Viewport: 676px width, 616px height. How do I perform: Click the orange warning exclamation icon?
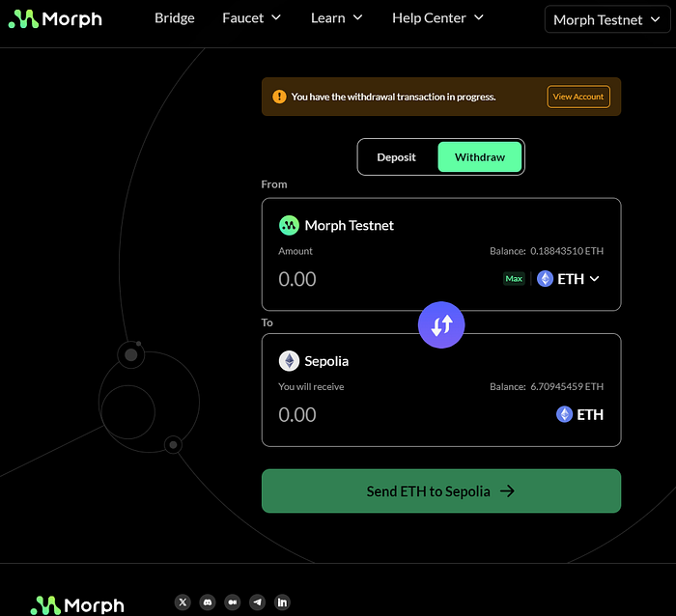pyautogui.click(x=279, y=97)
